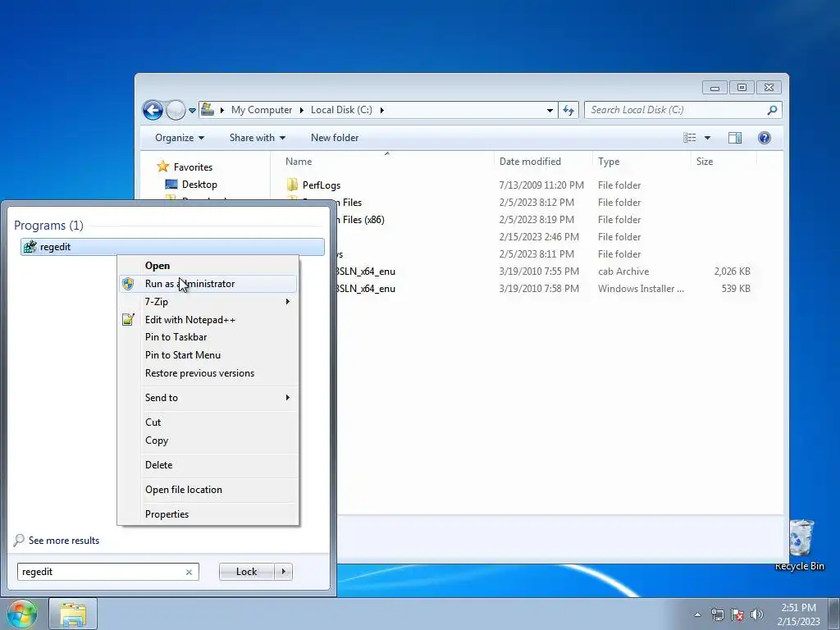Screen dimensions: 840x630
Task: Click the Desktop icon in the Favorites list
Action: [x=171, y=185]
